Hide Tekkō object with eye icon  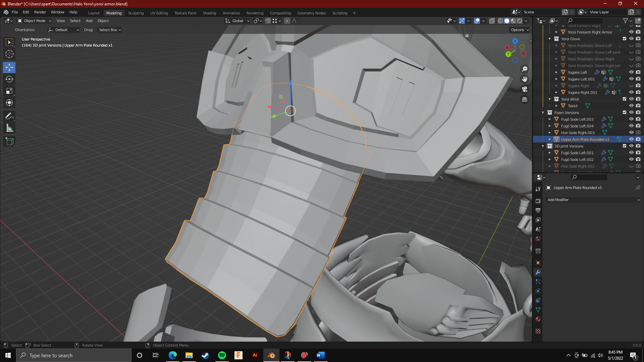[x=631, y=106]
